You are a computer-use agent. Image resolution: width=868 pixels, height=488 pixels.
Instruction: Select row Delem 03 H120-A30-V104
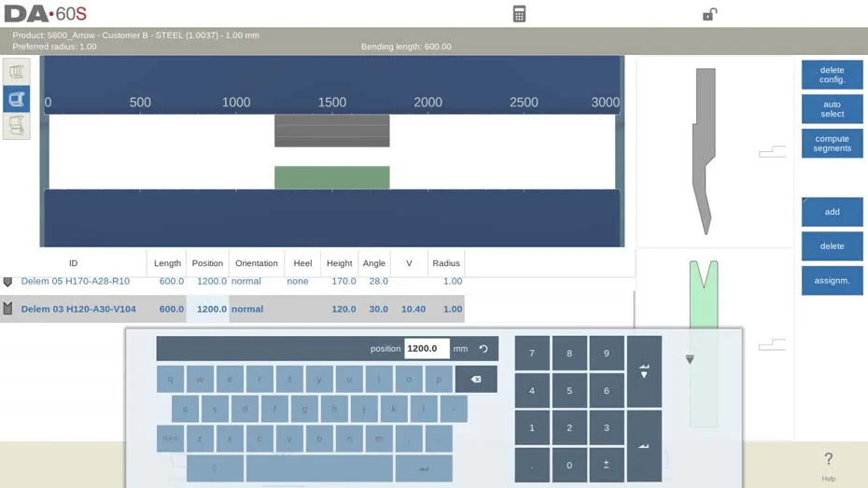pos(232,309)
